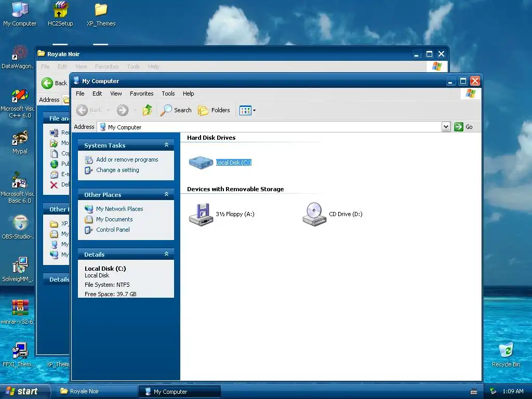Collapse the Details panel
The height and width of the screenshot is (399, 532).
(x=166, y=254)
